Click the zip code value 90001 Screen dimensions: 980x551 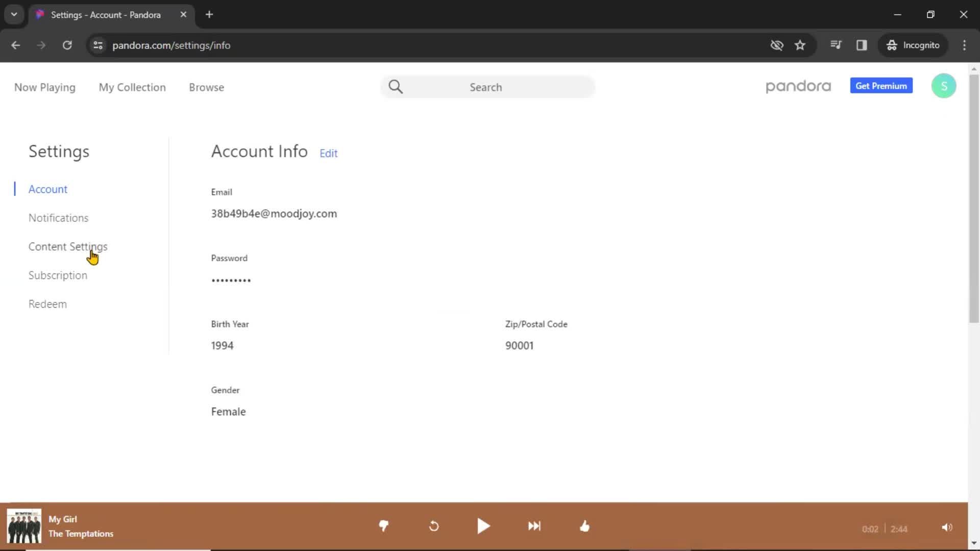[519, 346]
